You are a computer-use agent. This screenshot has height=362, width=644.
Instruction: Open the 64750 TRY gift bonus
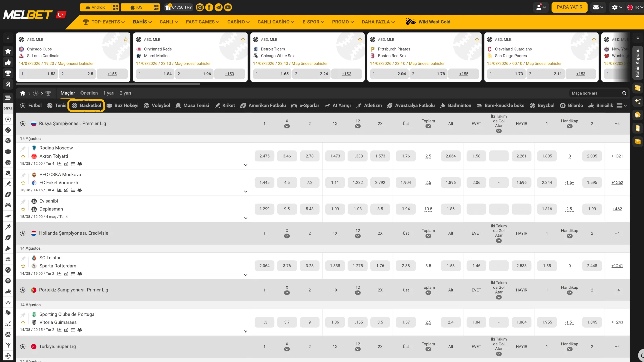(178, 7)
